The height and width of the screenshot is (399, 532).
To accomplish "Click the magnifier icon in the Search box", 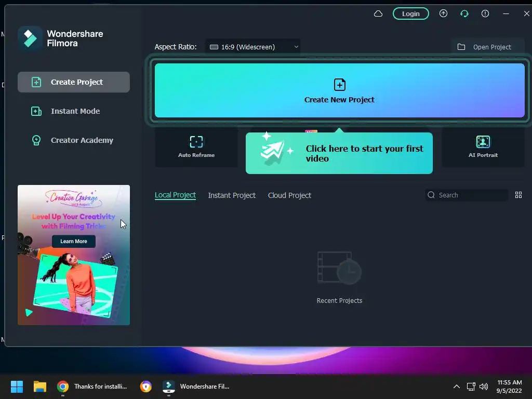I will click(x=431, y=195).
